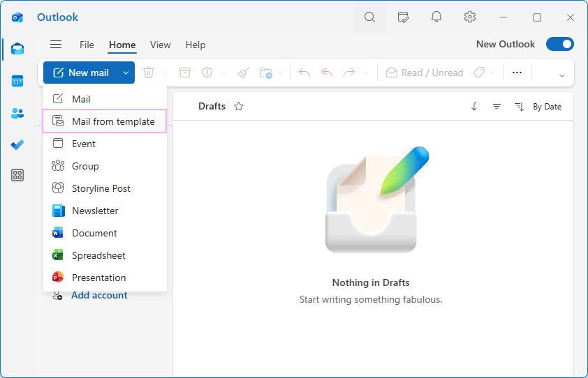Screen dimensions: 588x378
Task: Open the Move to dropdown arrow
Action: [280, 73]
